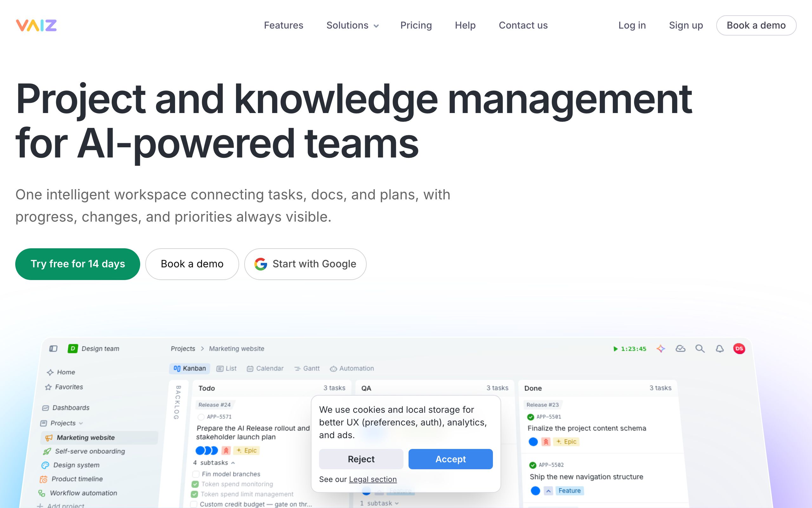Toggle the APP-5502 completed status check
This screenshot has width=812, height=508.
[533, 465]
